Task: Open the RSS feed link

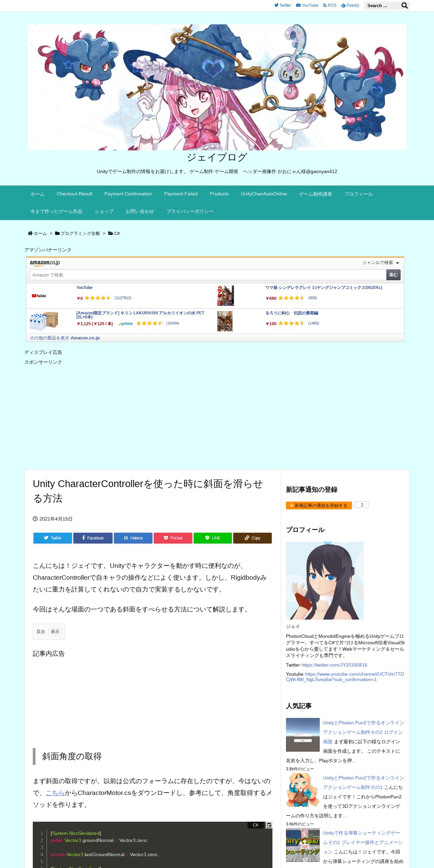Action: tap(330, 5)
